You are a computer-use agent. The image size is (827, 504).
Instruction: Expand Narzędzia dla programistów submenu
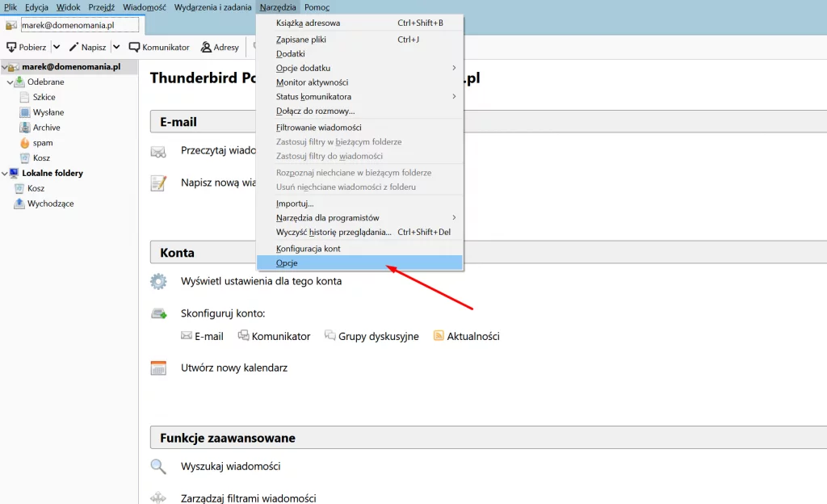[x=359, y=218]
